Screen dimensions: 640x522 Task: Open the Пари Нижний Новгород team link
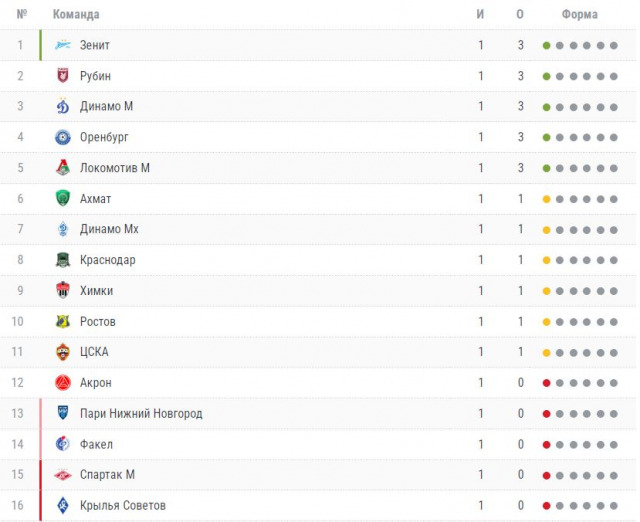(x=141, y=414)
